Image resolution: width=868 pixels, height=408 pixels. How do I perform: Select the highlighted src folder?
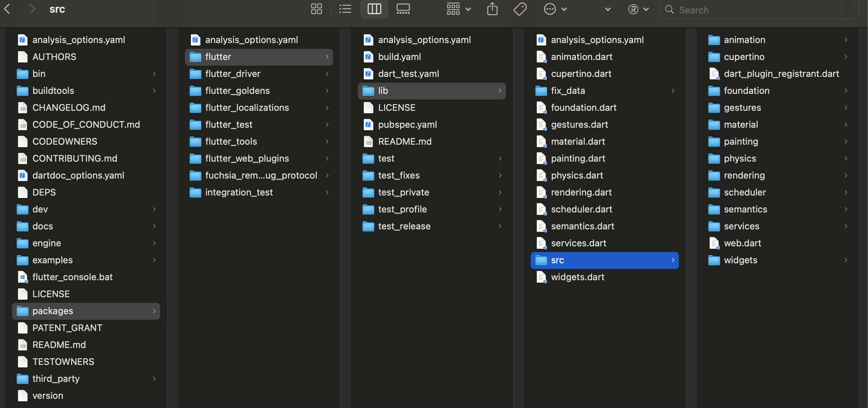click(x=605, y=260)
